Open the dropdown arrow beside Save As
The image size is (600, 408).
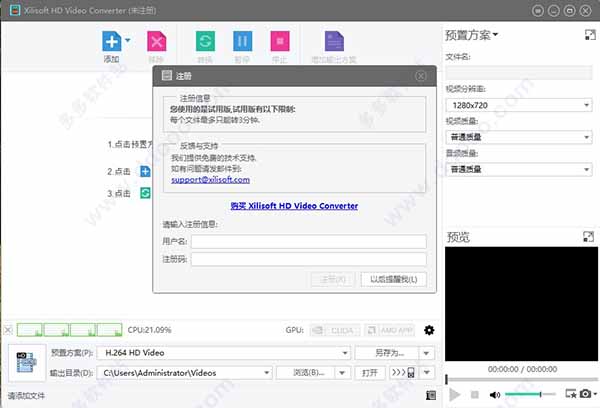tap(427, 353)
